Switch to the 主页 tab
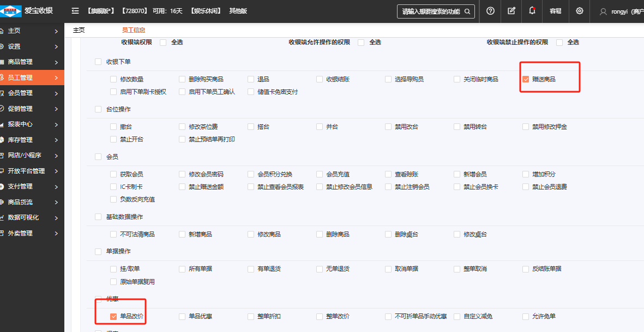This screenshot has height=332, width=644. pos(79,31)
